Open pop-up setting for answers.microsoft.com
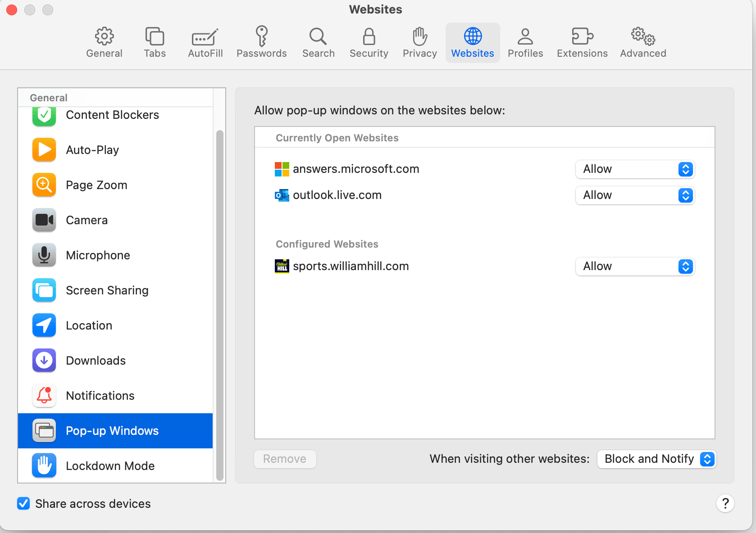 tap(635, 169)
